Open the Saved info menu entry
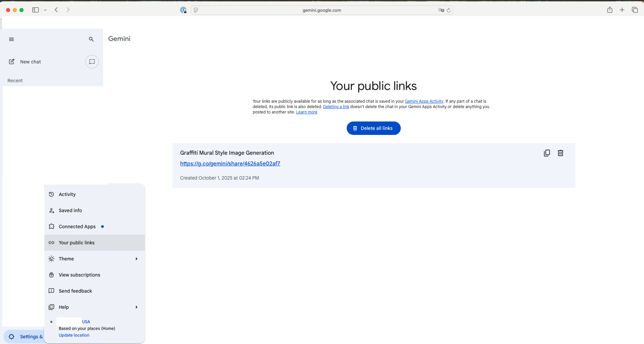Screen dimensions: 644x344 [70, 210]
